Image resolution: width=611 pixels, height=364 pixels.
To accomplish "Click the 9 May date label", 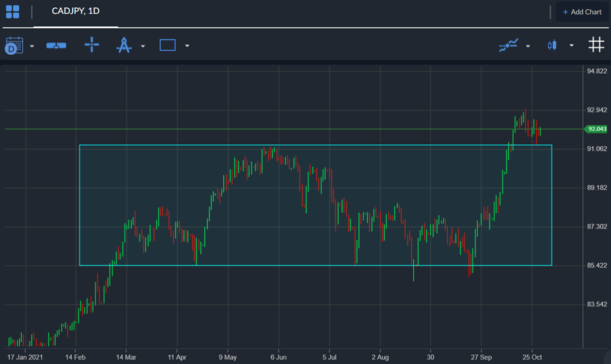I will coord(228,357).
